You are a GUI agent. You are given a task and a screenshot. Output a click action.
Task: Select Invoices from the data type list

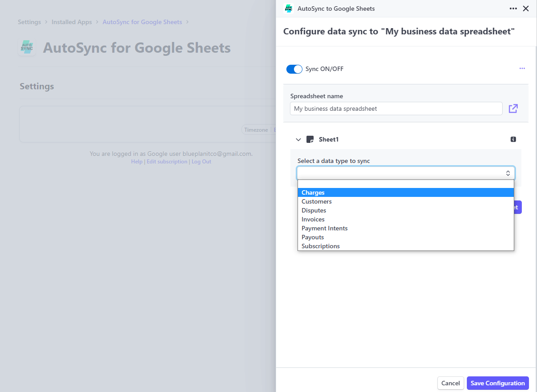[406, 219]
